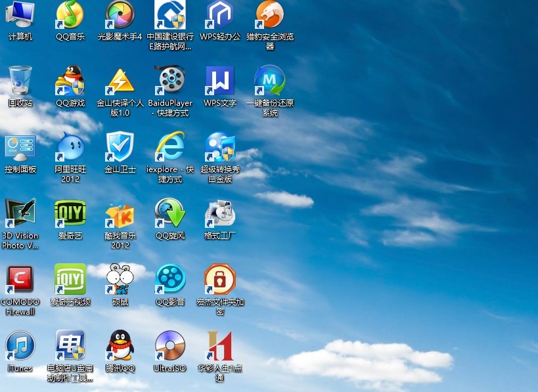
Task: Click the QQ音乐 music icon
Action: (x=70, y=15)
